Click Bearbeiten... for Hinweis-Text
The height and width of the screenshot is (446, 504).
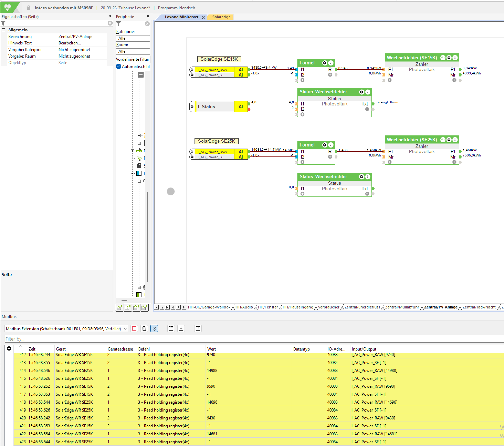coord(70,43)
